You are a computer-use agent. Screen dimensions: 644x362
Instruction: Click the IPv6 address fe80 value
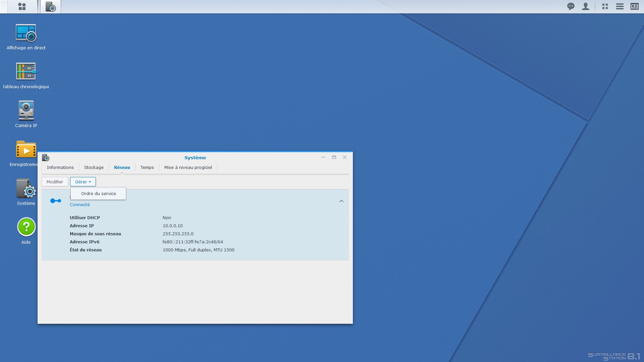pyautogui.click(x=193, y=242)
